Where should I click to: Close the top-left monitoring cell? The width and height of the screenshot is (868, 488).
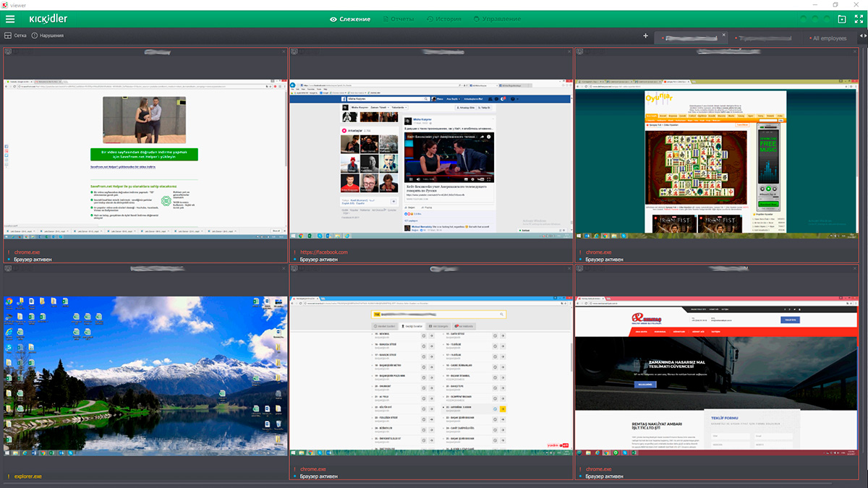coord(284,51)
